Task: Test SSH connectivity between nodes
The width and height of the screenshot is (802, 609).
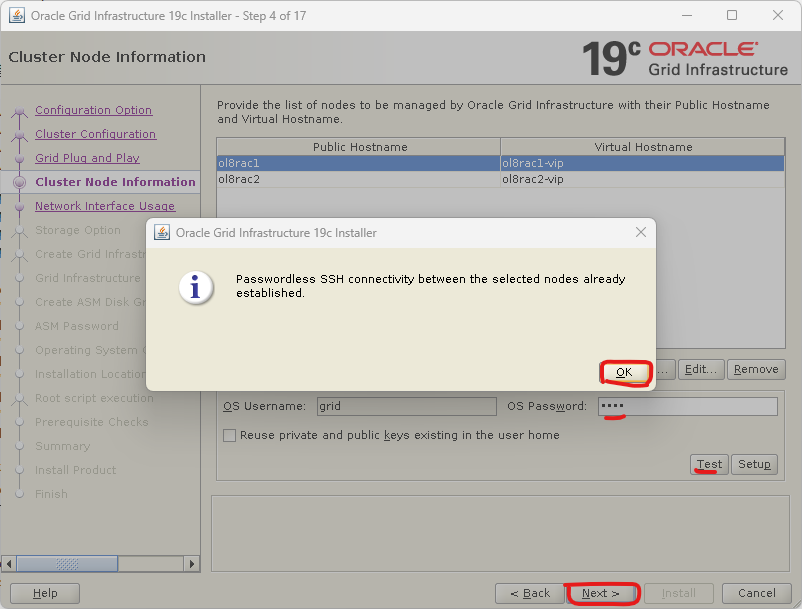Action: coord(709,464)
